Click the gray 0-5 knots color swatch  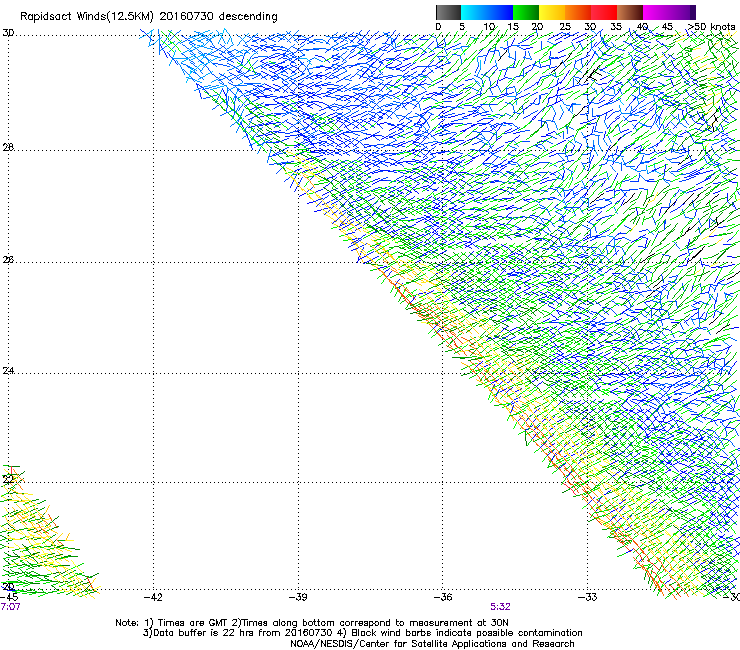tap(449, 12)
